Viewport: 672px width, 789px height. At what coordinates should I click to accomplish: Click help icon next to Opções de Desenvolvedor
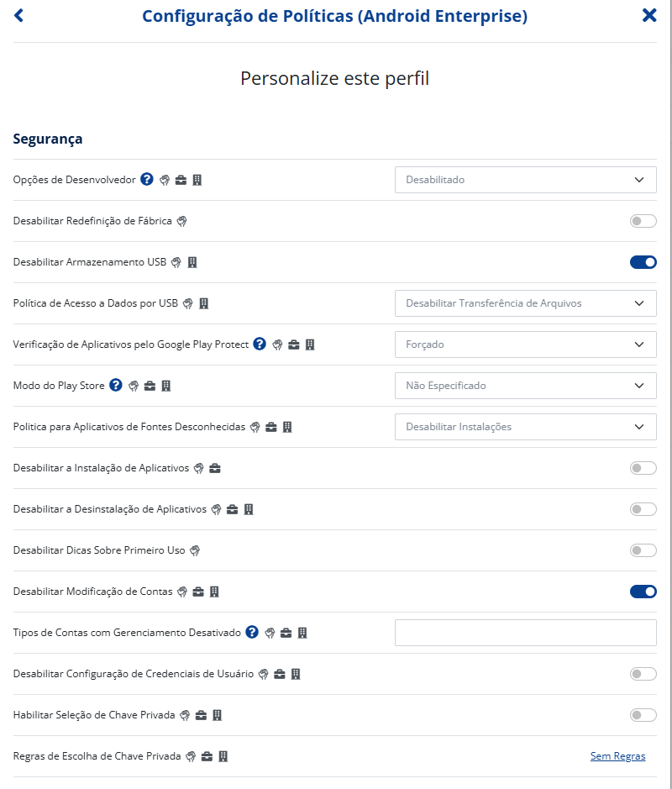click(147, 179)
